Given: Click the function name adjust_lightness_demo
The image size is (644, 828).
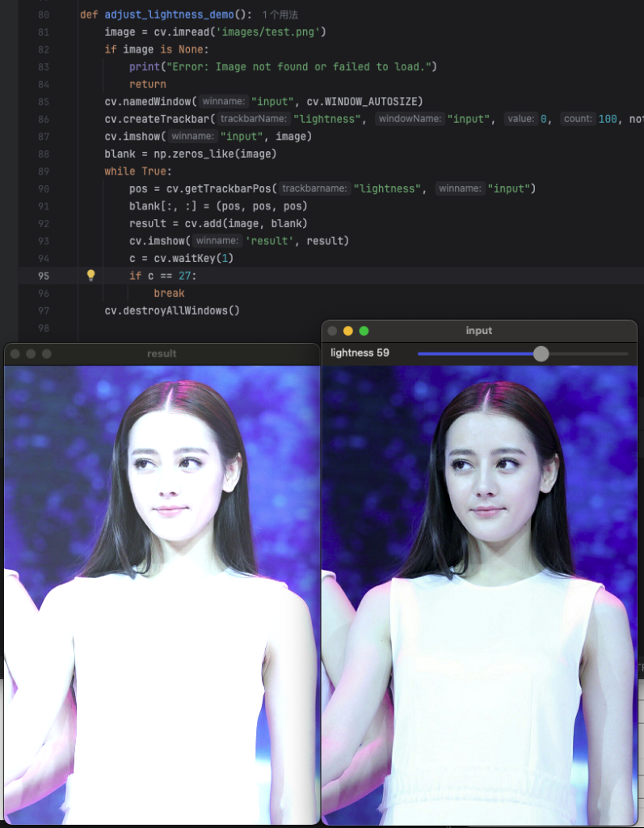Looking at the screenshot, I should tap(169, 15).
